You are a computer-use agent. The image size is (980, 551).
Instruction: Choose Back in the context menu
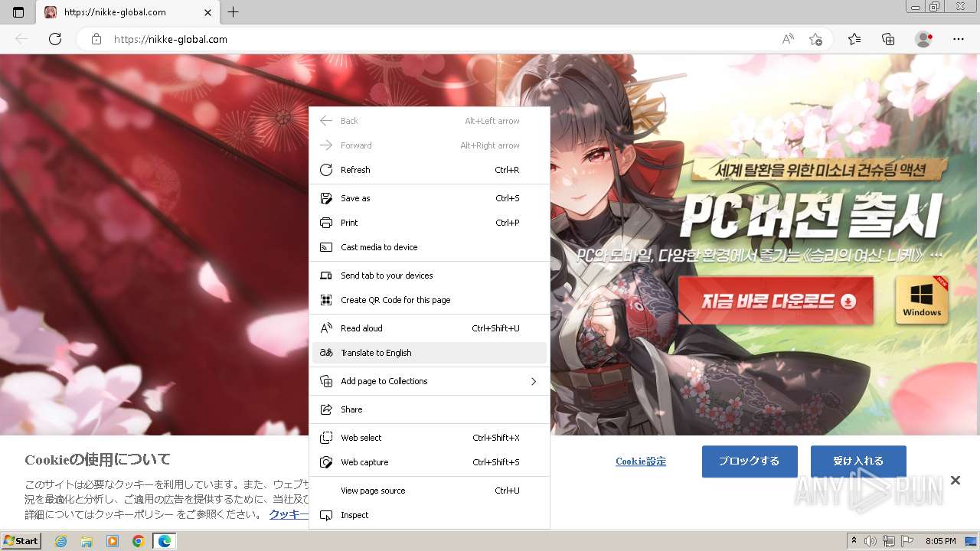pyautogui.click(x=430, y=121)
